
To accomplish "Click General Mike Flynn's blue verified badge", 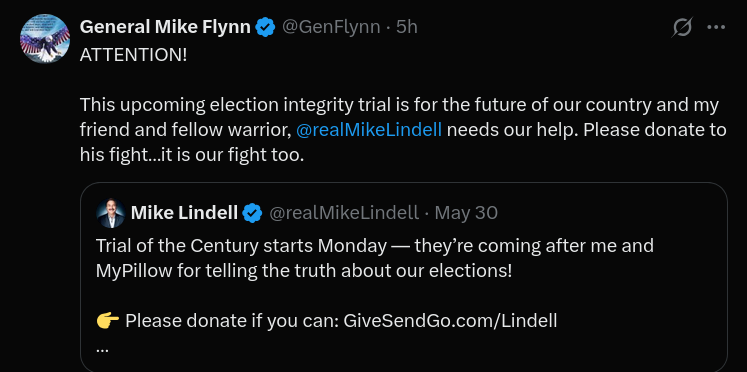I will pos(266,28).
